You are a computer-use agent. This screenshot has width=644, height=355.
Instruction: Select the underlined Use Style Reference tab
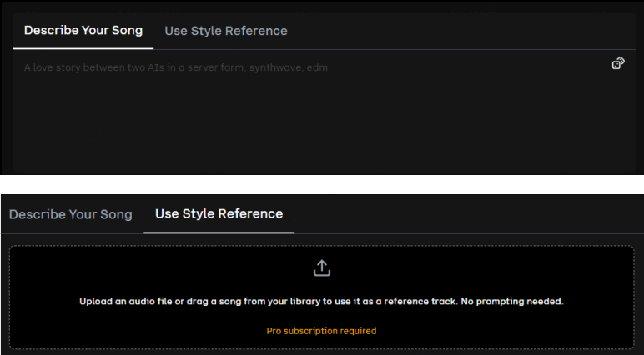pos(219,214)
